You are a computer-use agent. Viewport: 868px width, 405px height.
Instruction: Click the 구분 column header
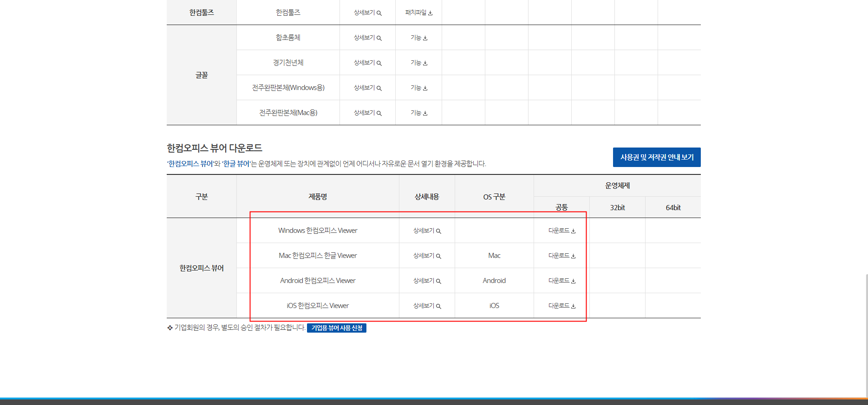[x=202, y=197]
